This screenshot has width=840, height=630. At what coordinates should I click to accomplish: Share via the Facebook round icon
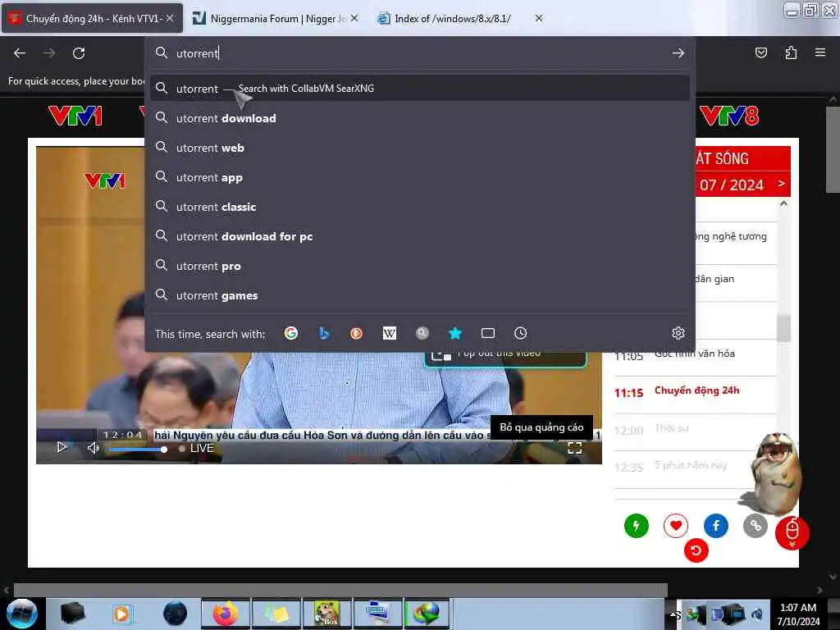pyautogui.click(x=715, y=526)
